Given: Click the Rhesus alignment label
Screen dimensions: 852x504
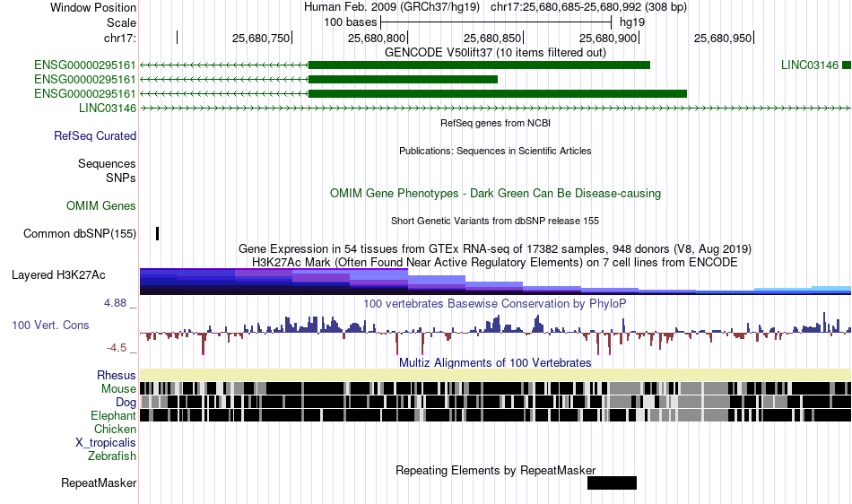Looking at the screenshot, I should coord(117,375).
